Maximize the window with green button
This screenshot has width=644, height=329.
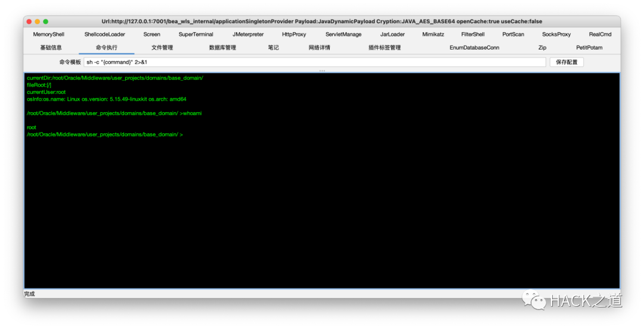[45, 21]
